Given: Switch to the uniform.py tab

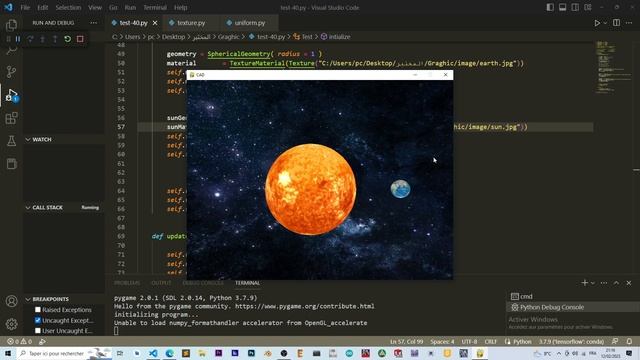Looking at the screenshot, I should (250, 23).
